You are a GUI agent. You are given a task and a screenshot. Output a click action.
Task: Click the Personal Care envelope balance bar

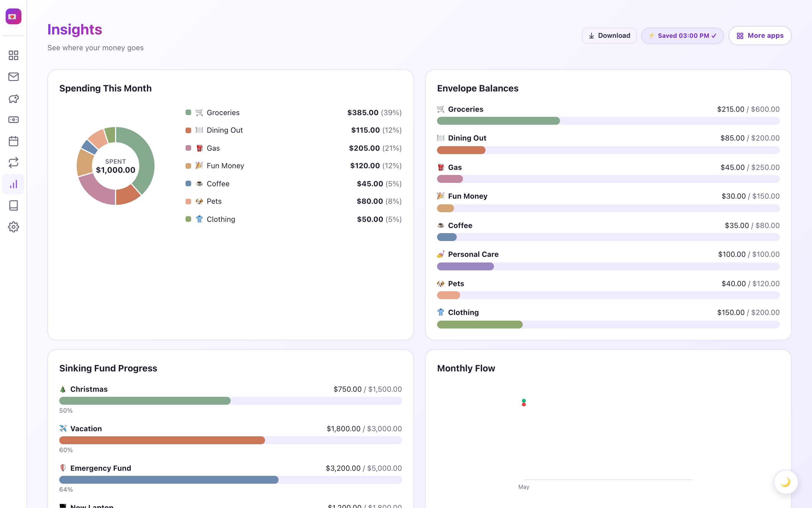[x=608, y=266]
